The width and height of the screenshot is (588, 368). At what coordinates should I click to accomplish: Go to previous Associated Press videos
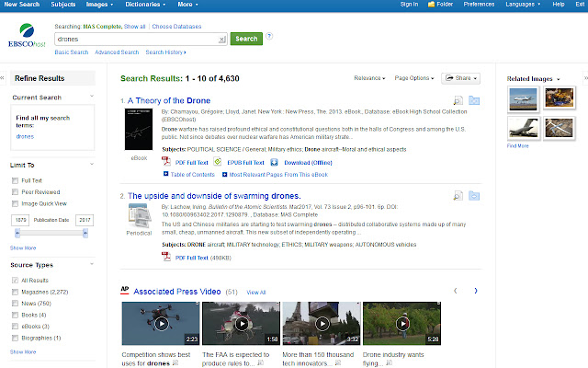coord(456,291)
